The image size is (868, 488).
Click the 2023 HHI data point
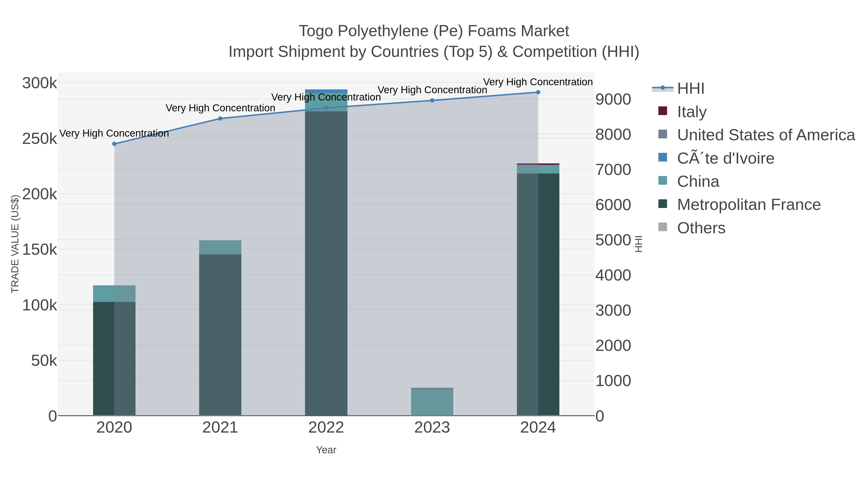(x=432, y=100)
